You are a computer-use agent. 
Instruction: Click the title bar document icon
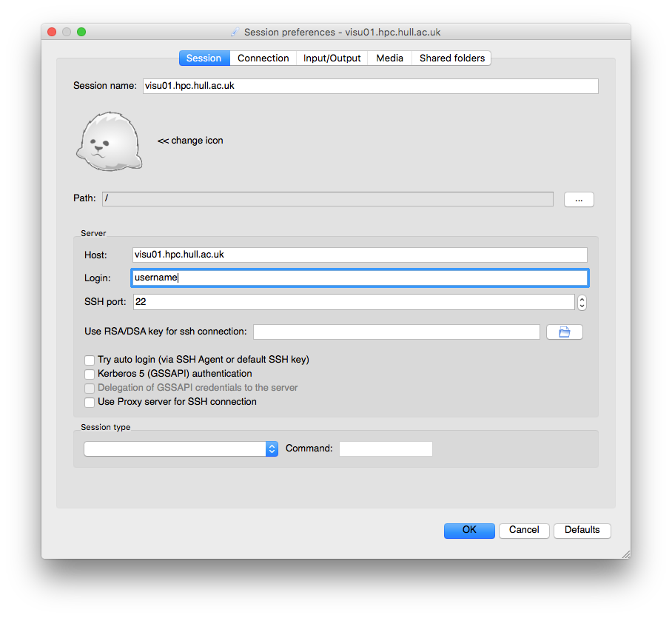click(235, 33)
